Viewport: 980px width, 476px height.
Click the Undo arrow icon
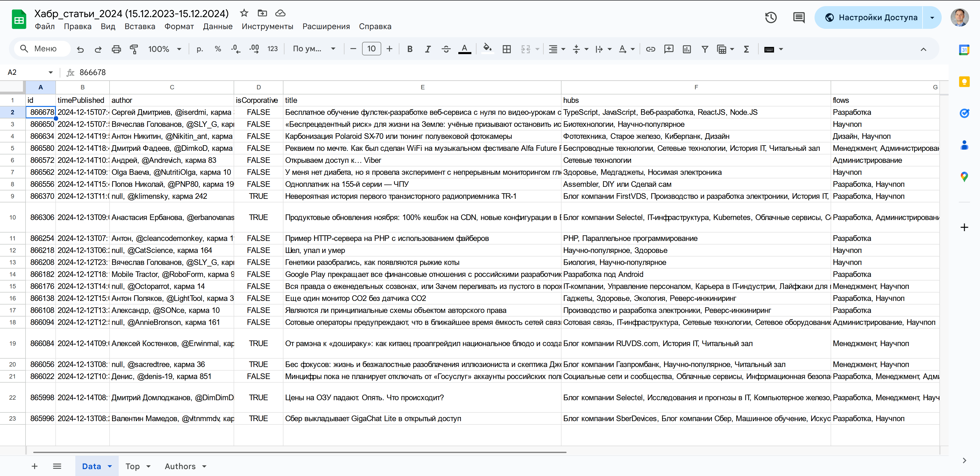coord(80,49)
